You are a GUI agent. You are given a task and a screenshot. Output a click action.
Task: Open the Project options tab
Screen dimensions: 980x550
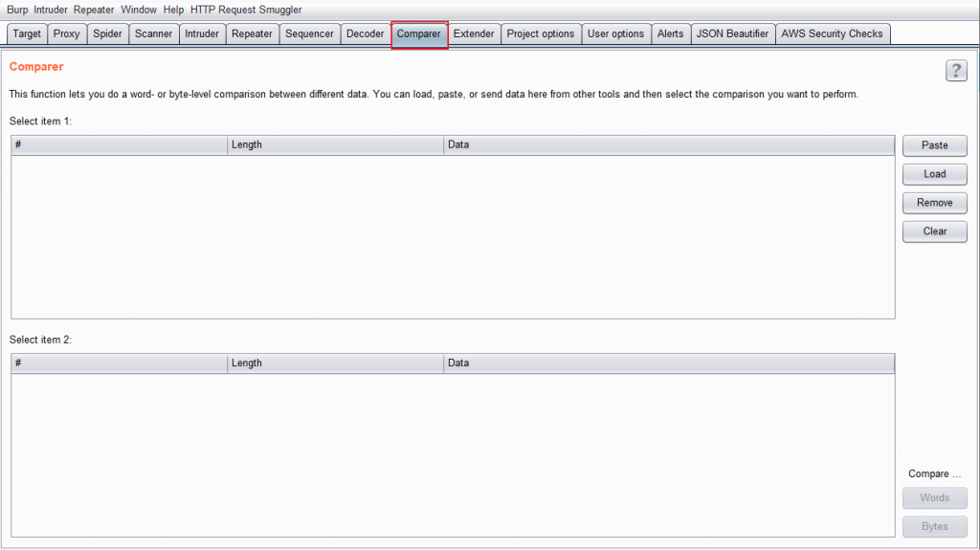click(x=541, y=33)
